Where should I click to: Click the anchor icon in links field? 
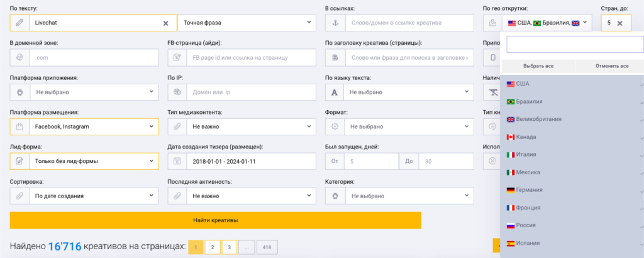point(335,23)
